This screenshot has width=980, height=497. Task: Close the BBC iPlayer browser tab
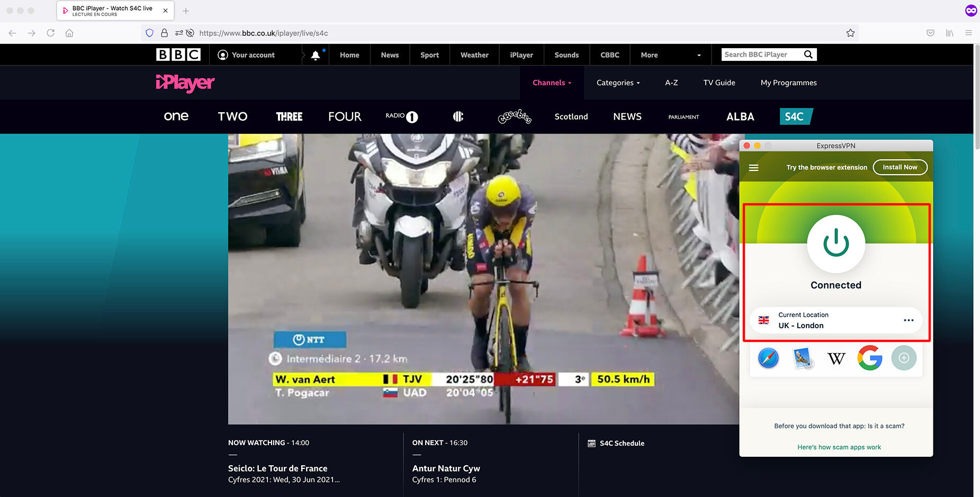(x=165, y=11)
